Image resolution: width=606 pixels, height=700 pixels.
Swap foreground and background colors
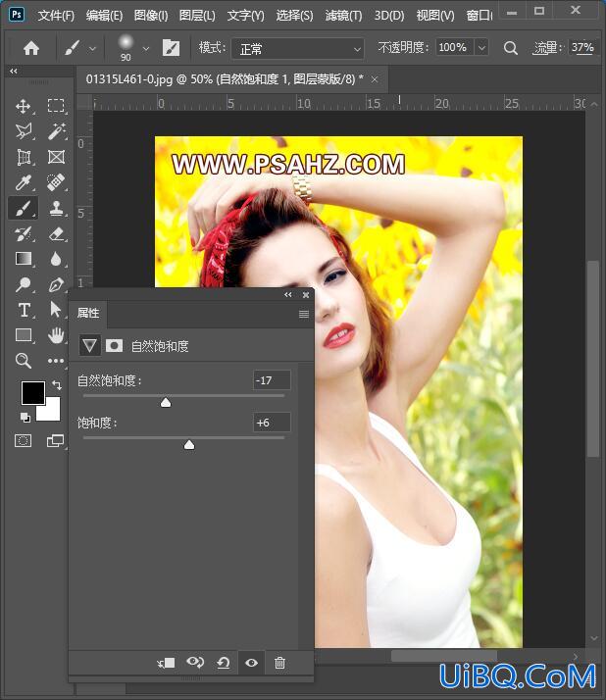[57, 384]
